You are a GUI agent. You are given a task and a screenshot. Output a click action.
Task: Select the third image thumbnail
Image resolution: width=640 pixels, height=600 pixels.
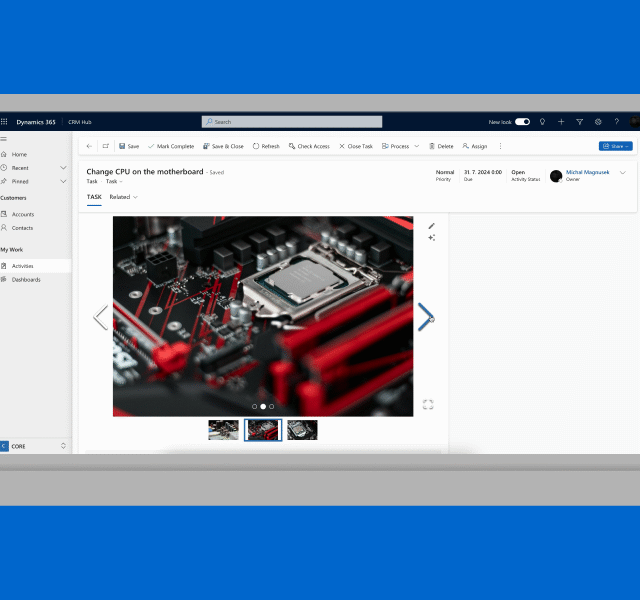[302, 430]
